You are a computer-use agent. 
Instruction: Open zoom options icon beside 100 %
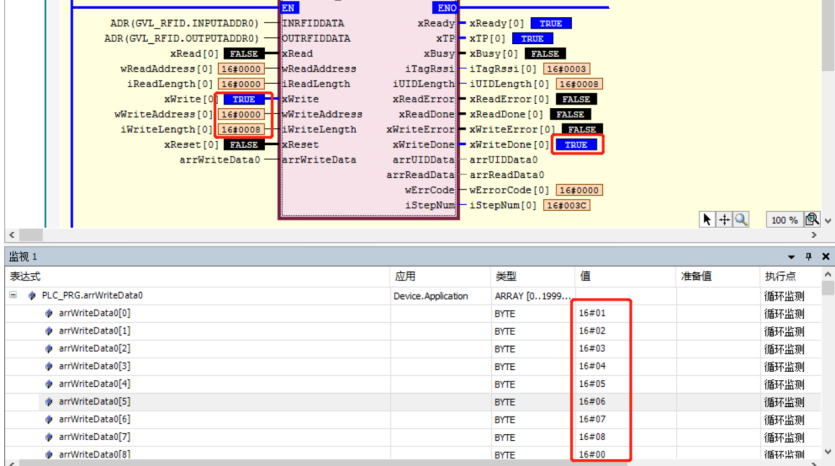click(x=812, y=219)
